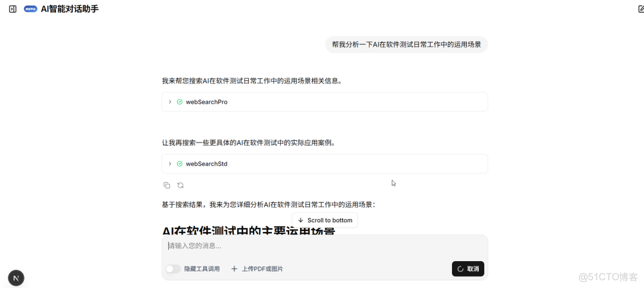This screenshot has height=288, width=644.
Task: Open the Next.js dev tools badge
Action: (16, 278)
